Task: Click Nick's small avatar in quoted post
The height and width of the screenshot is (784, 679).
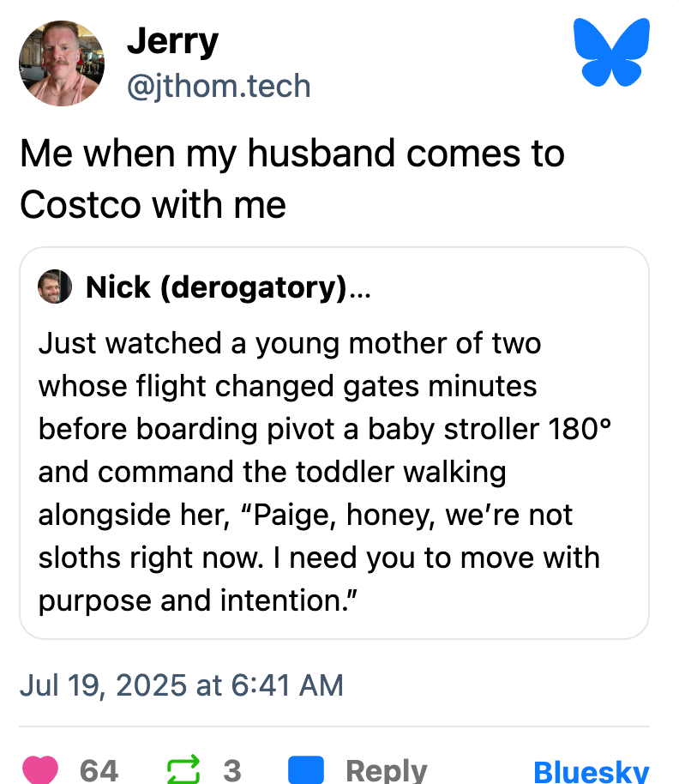Action: pos(55,288)
